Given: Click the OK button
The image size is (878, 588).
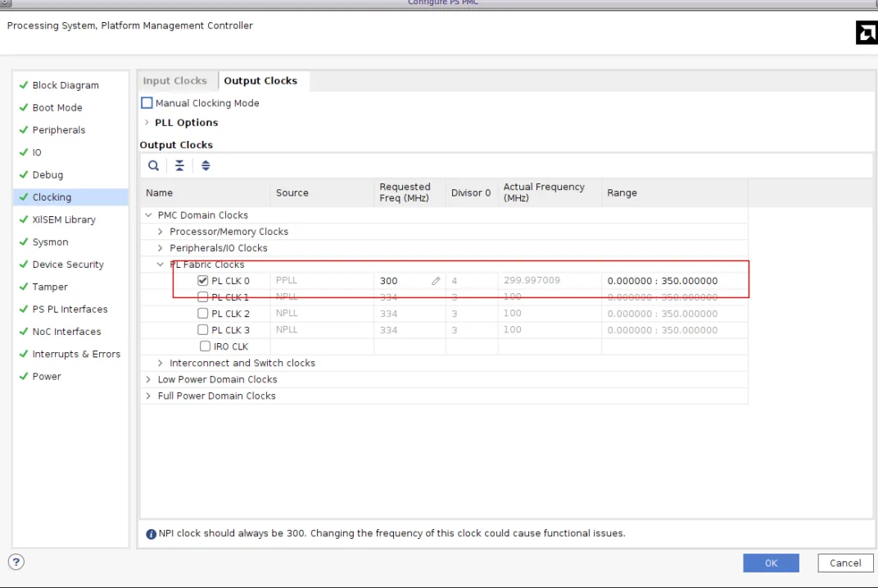Looking at the screenshot, I should [771, 563].
